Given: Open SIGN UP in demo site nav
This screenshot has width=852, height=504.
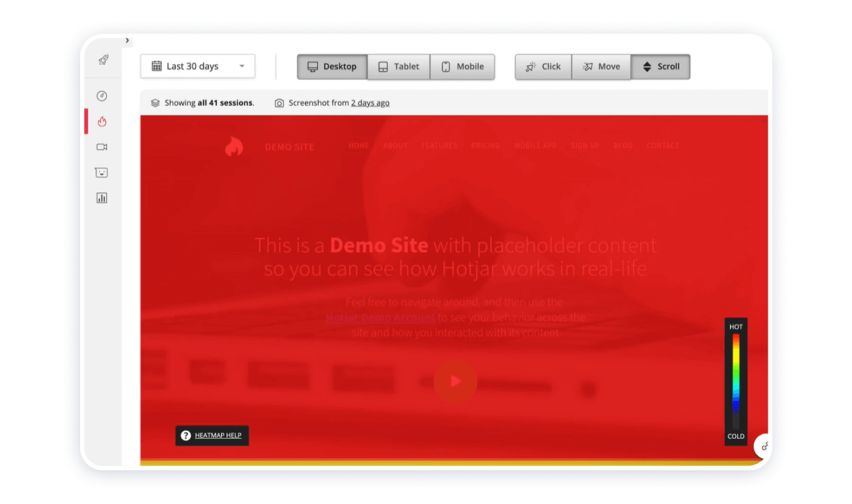Looking at the screenshot, I should click(x=585, y=146).
